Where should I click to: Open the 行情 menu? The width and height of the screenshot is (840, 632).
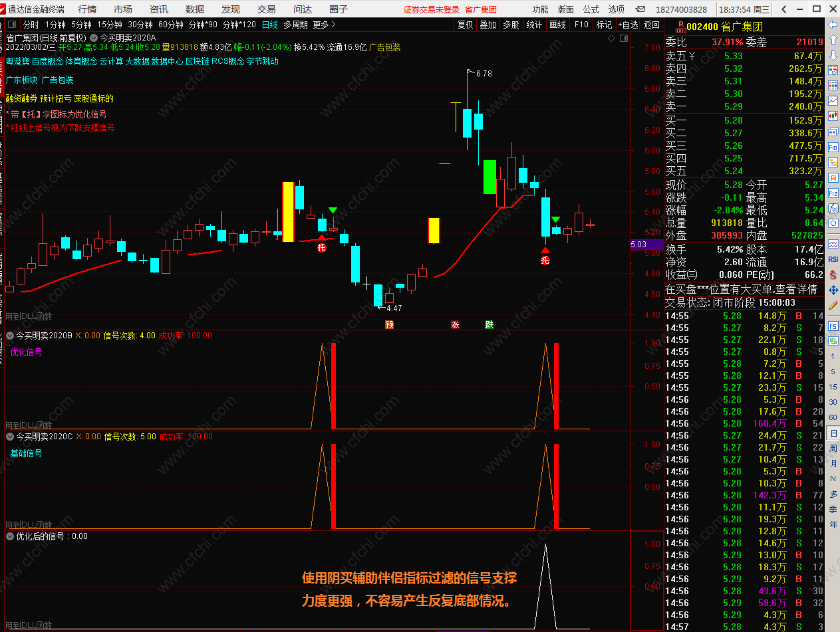[87, 9]
